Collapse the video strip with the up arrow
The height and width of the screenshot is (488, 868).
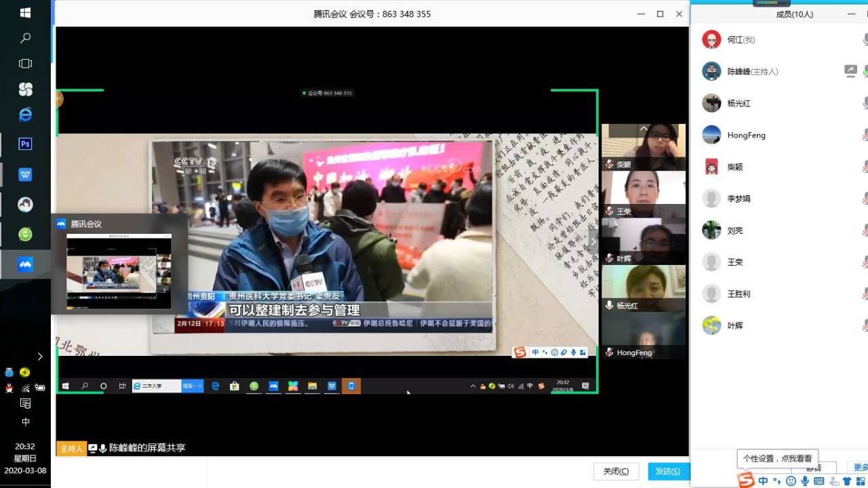[x=644, y=128]
